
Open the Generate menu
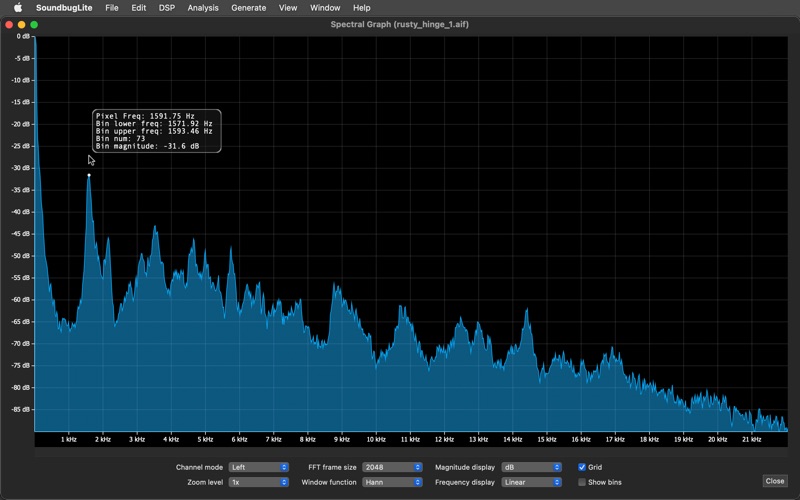[x=248, y=8]
